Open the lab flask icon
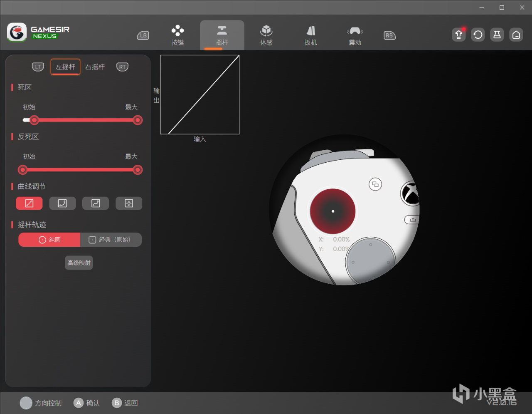The image size is (532, 414). click(497, 35)
